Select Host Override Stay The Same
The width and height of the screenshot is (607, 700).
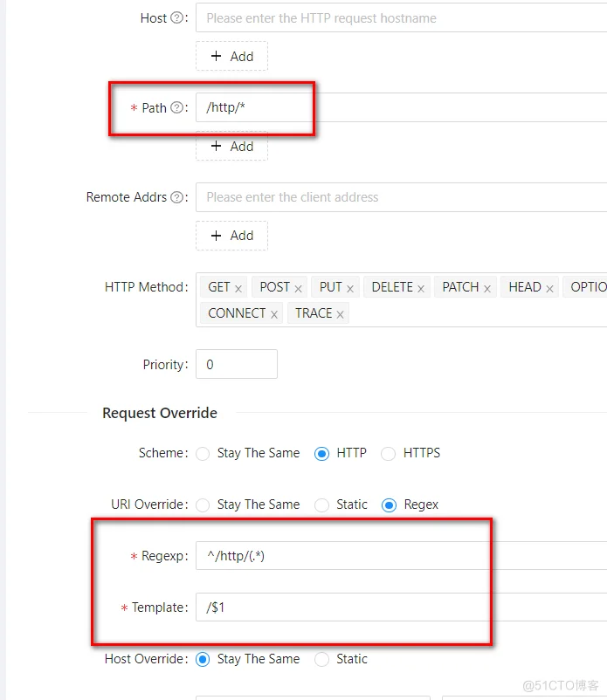point(203,659)
